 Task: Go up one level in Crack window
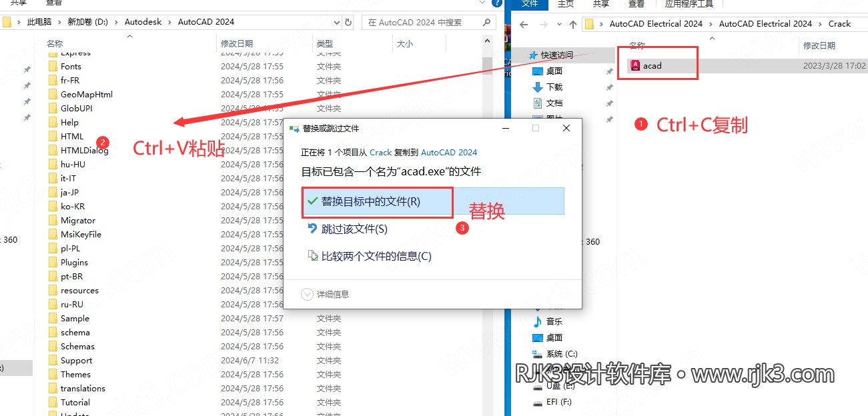pyautogui.click(x=573, y=24)
